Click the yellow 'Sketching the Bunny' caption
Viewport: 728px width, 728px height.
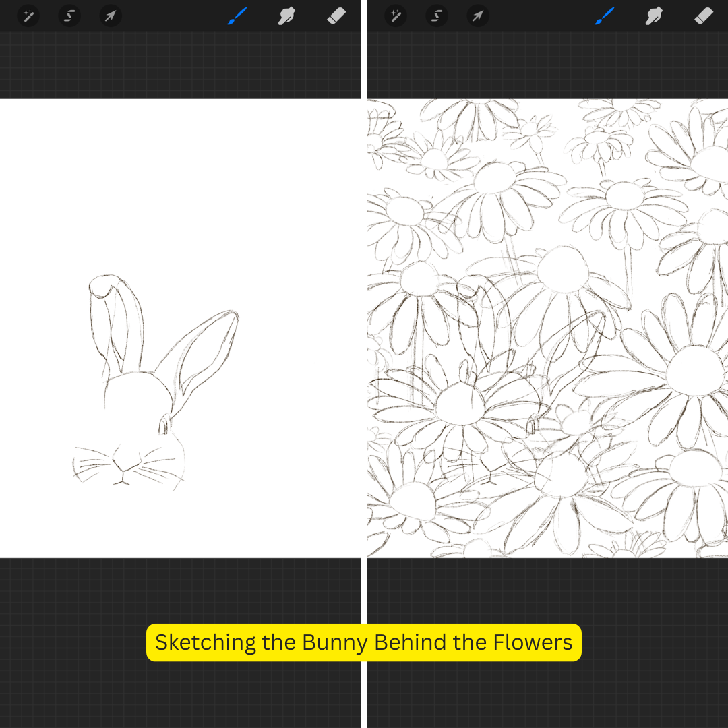pos(363,642)
